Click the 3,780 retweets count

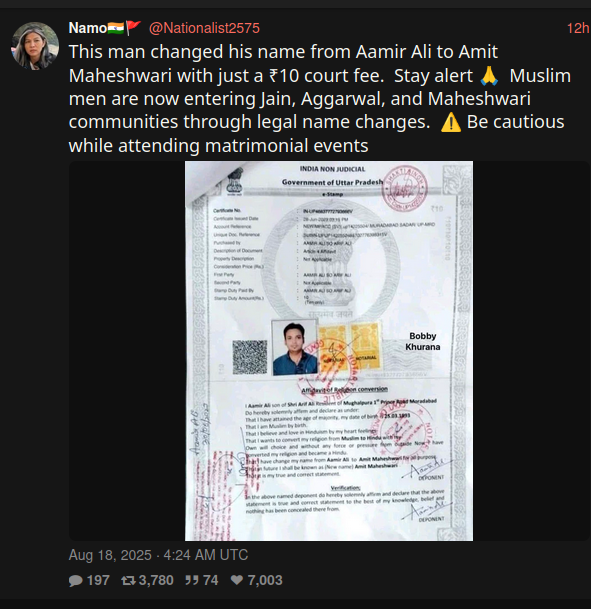tap(156, 580)
